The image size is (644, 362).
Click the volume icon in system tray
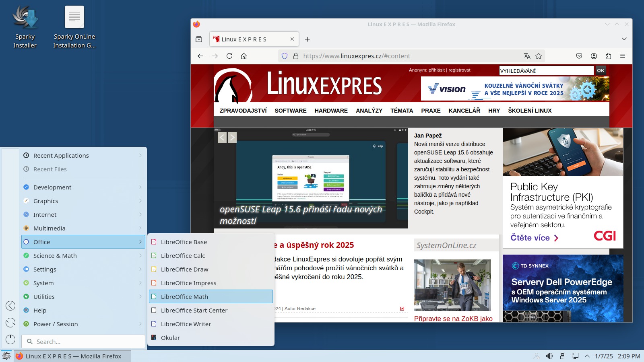tap(549, 356)
